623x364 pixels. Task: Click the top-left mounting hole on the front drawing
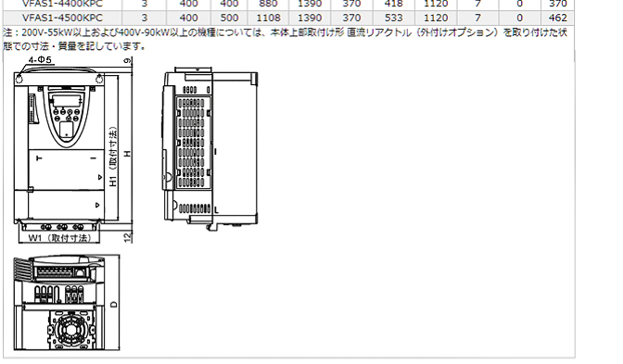tap(19, 80)
